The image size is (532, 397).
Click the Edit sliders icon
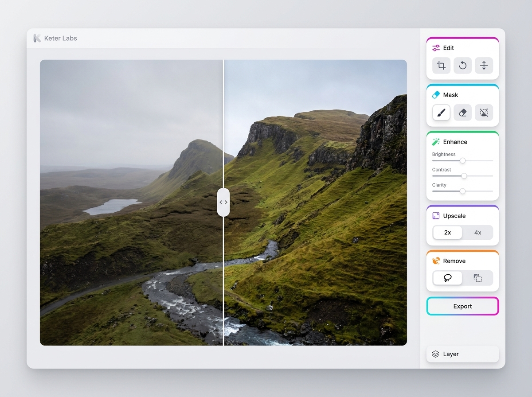(436, 48)
